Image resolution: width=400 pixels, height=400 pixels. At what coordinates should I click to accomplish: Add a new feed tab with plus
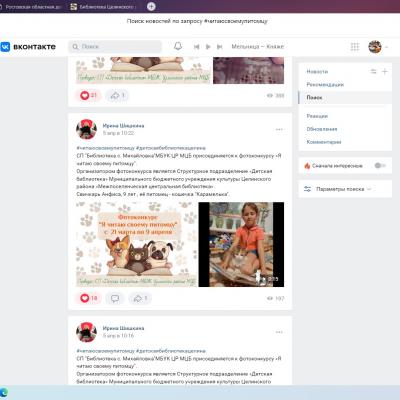tap(384, 71)
